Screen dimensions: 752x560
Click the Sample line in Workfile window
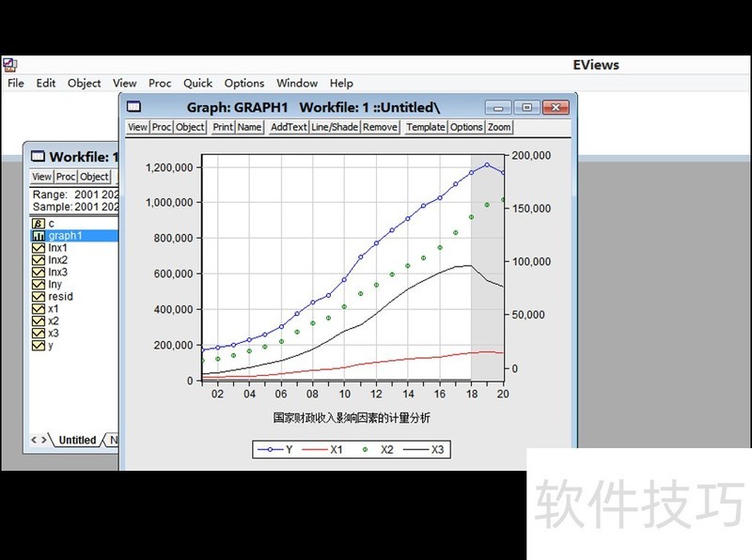pos(74,207)
